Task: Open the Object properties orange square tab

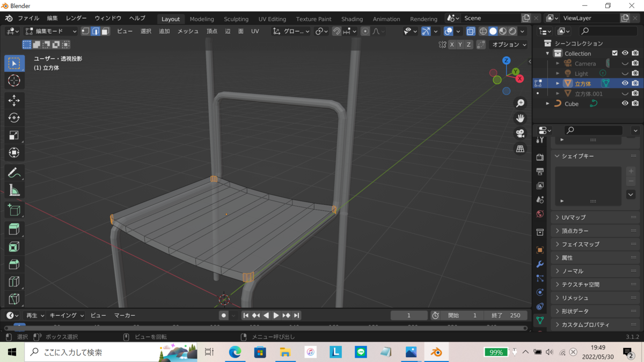Action: 540,250
